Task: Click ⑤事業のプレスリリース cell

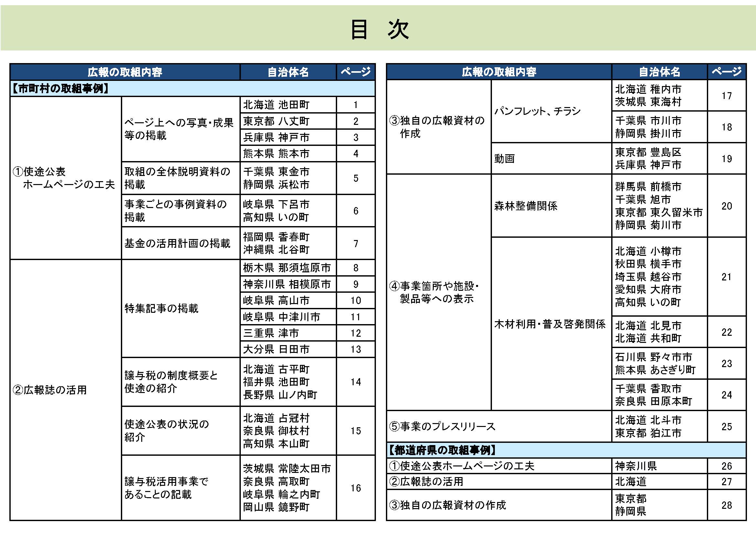Action: coord(499,426)
